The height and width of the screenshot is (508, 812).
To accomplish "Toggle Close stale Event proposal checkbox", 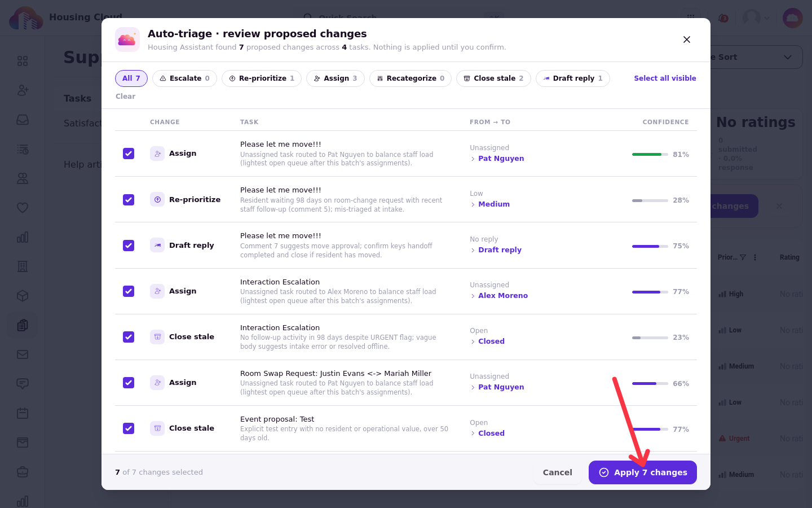I will (129, 428).
